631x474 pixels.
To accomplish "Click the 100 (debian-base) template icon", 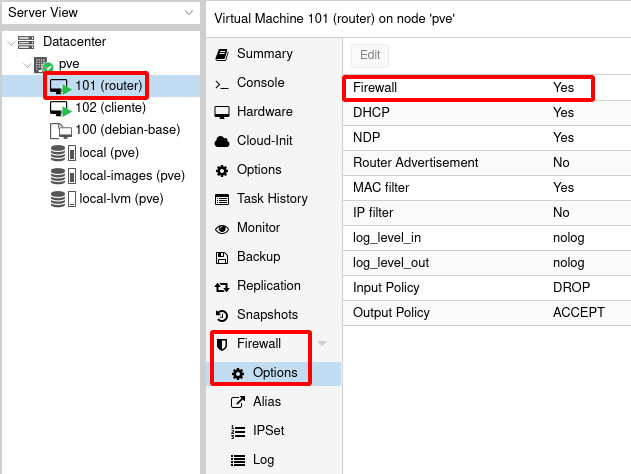I will 60,130.
